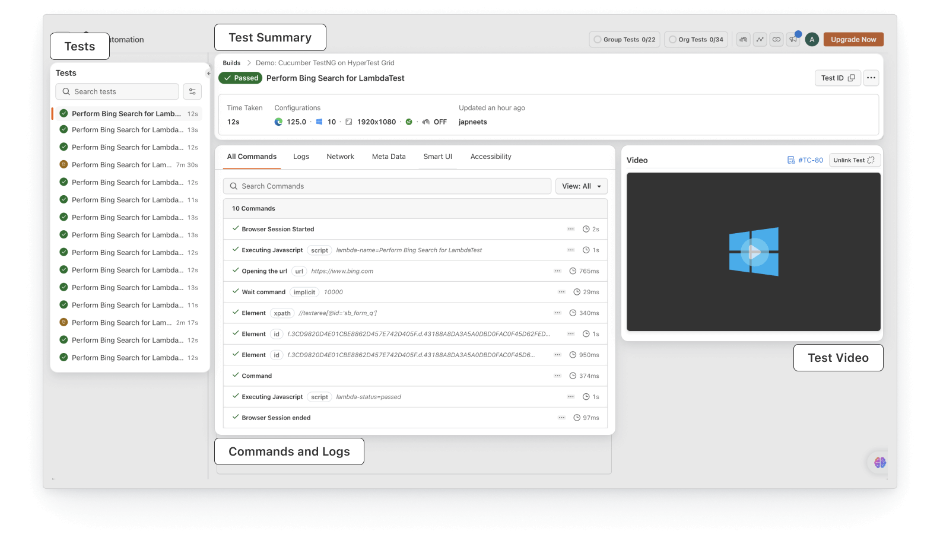
Task: Play the test video recording
Action: pos(754,252)
